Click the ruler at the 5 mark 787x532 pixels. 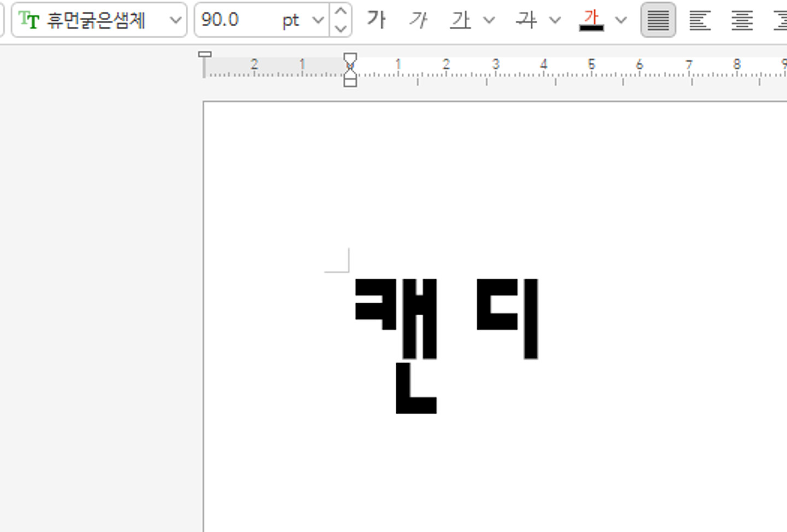click(591, 68)
